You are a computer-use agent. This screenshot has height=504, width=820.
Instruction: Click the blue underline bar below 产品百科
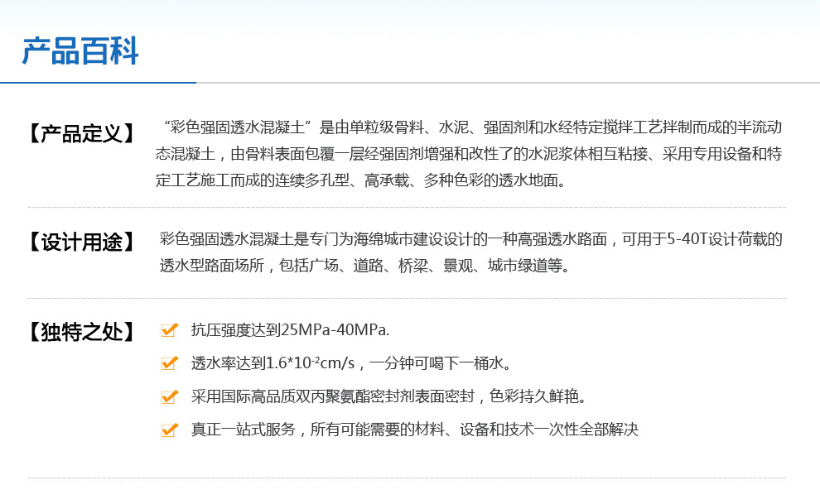click(x=99, y=81)
